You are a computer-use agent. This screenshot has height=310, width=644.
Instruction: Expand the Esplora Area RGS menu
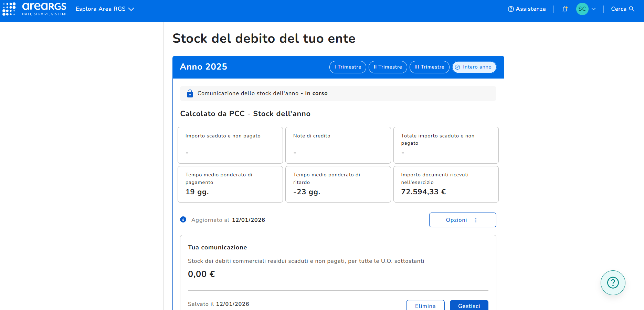tap(105, 9)
